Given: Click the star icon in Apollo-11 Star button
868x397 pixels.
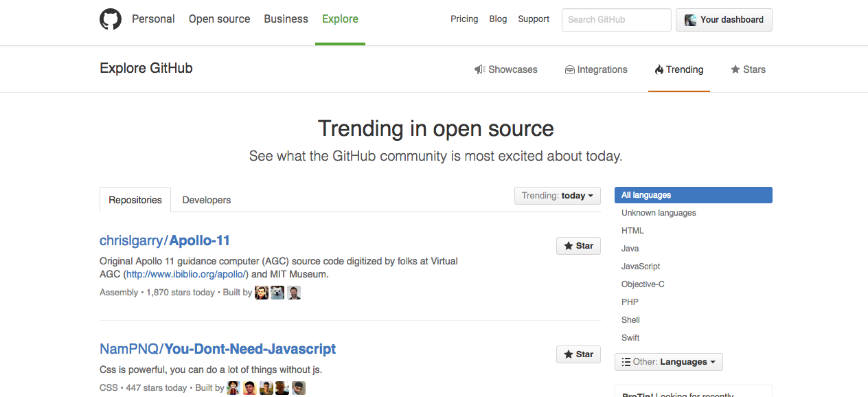Looking at the screenshot, I should [x=568, y=246].
